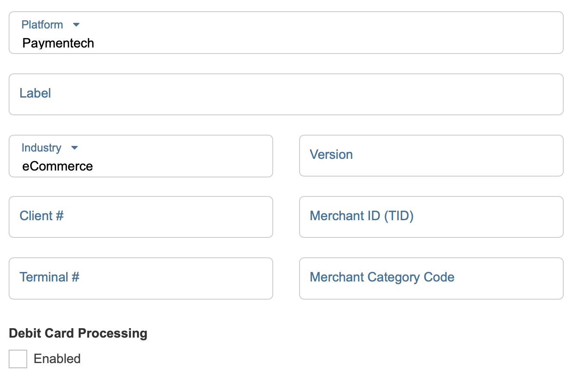Click the Platform dropdown arrow icon

click(x=77, y=25)
